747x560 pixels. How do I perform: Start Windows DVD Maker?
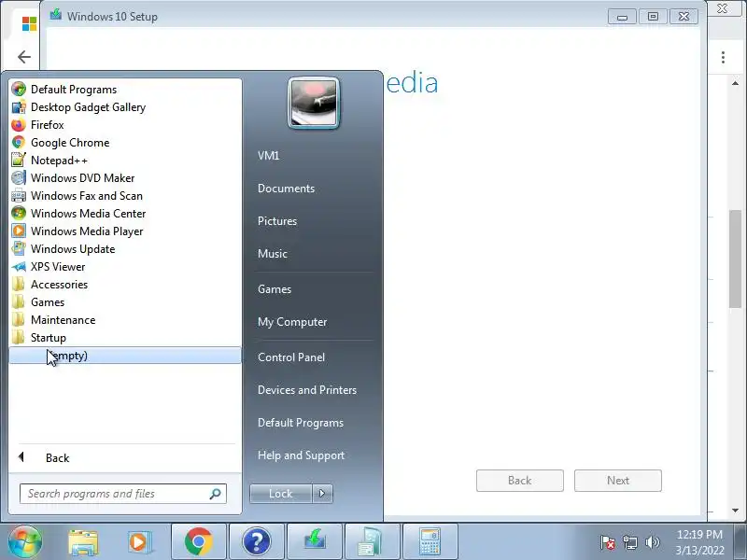(125, 178)
